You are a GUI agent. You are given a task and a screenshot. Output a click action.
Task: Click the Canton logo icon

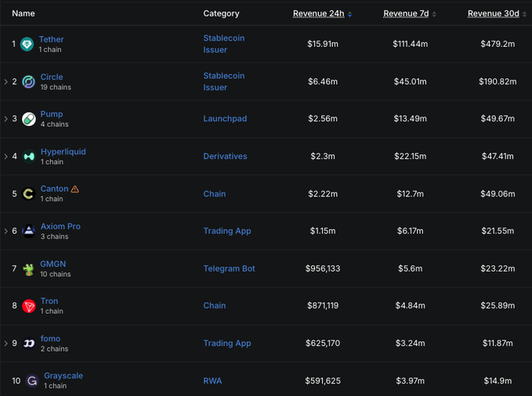[x=28, y=193]
